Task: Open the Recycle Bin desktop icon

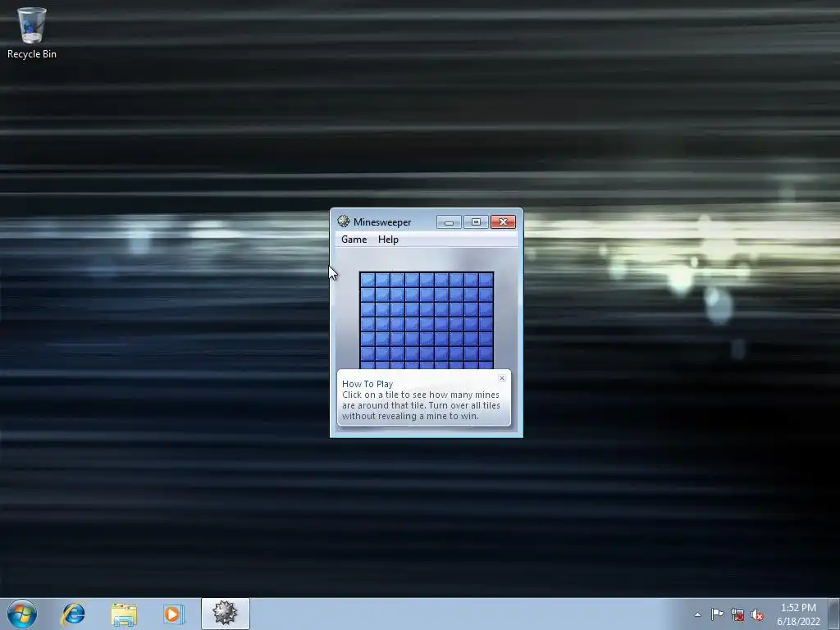Action: pos(32,33)
